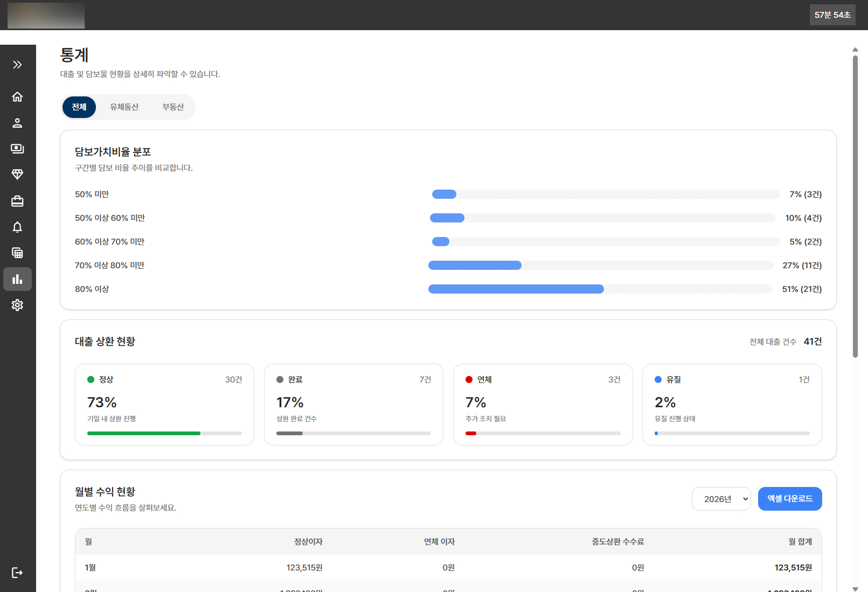Open the calculator icon in sidebar
The height and width of the screenshot is (592, 868).
click(17, 253)
